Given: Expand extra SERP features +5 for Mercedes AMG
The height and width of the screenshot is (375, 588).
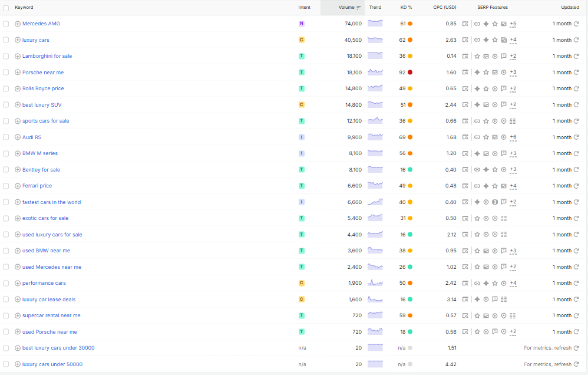Looking at the screenshot, I should (513, 24).
